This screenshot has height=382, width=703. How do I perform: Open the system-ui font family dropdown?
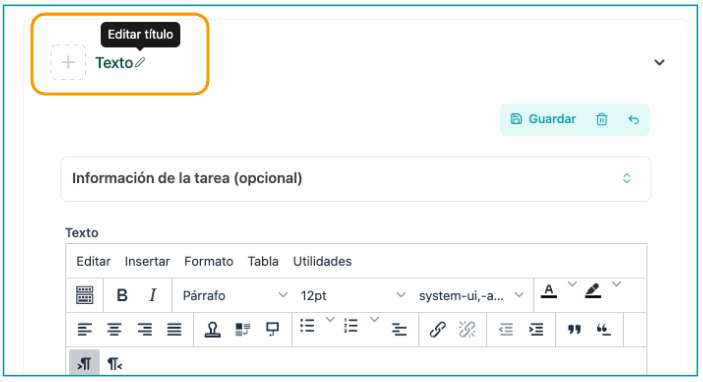471,295
